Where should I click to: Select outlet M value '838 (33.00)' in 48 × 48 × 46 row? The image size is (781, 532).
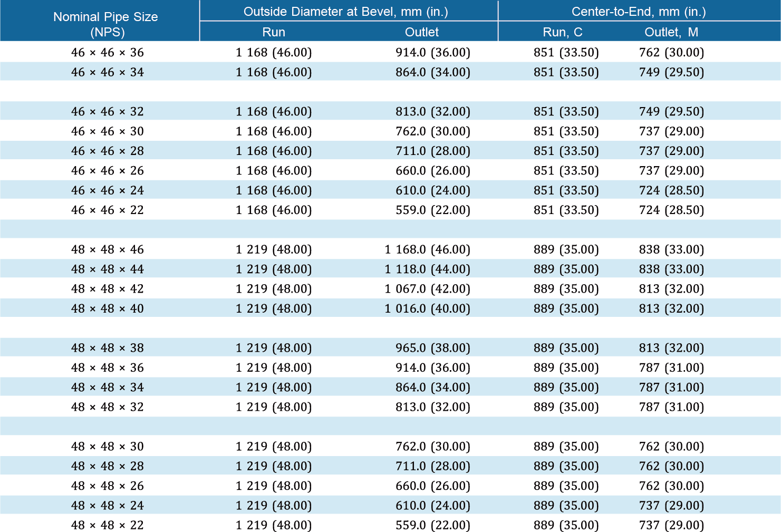tap(672, 249)
